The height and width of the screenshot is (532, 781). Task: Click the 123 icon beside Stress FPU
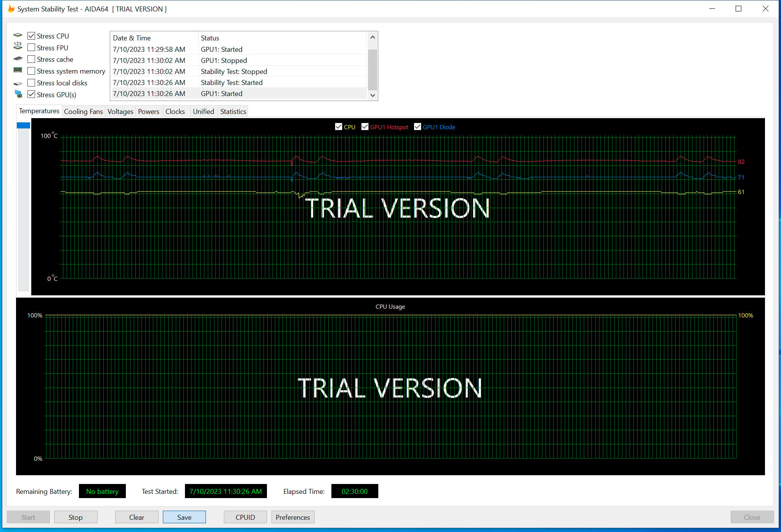click(x=18, y=46)
